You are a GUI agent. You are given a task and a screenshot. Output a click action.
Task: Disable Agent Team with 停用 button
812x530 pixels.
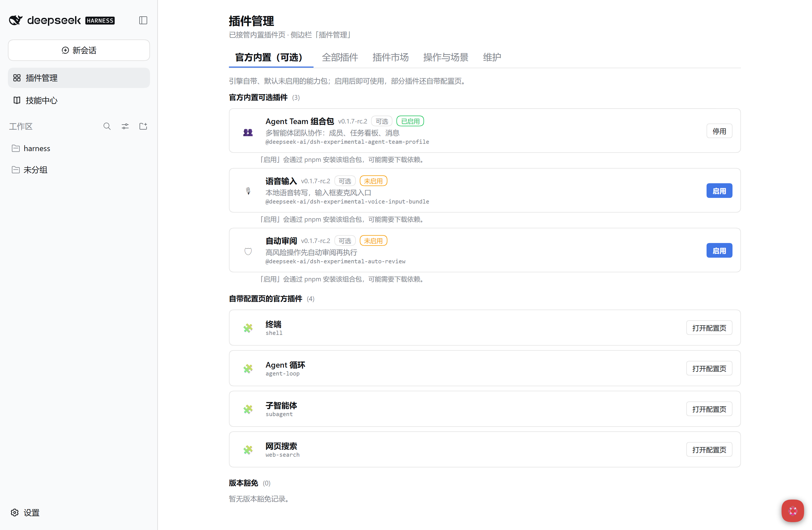coord(719,131)
